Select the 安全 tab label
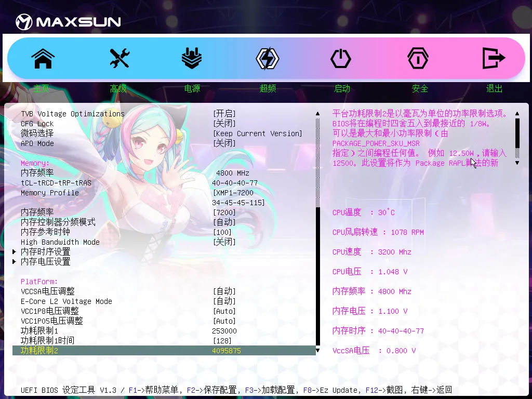 click(x=420, y=88)
